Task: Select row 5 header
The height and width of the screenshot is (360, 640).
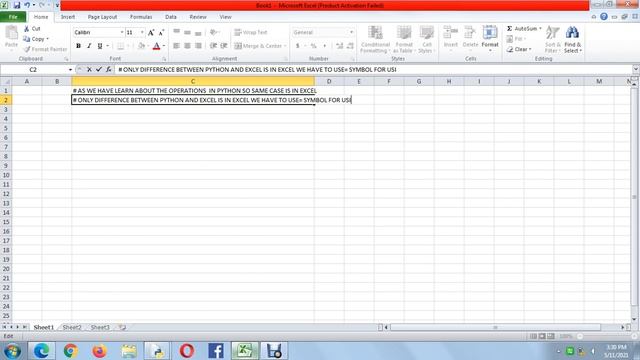Action: pos(6,128)
